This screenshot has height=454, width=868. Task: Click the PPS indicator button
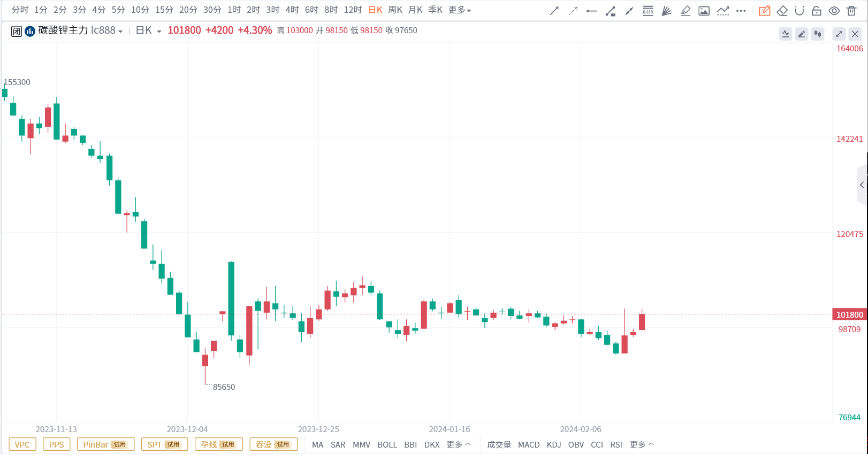click(56, 444)
